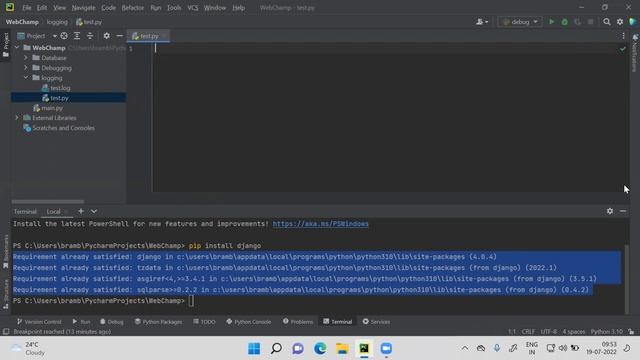Toggle Bookmarks side panel

click(x=5, y=251)
